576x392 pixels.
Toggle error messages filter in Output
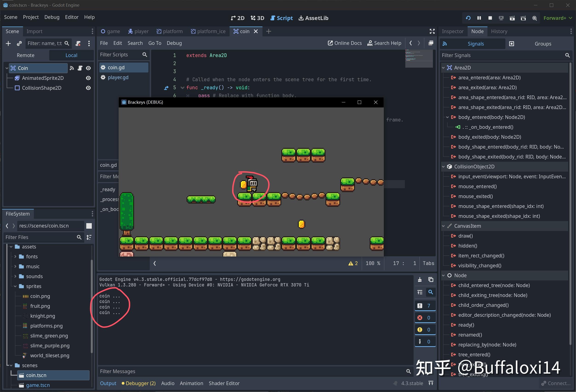[x=425, y=318]
